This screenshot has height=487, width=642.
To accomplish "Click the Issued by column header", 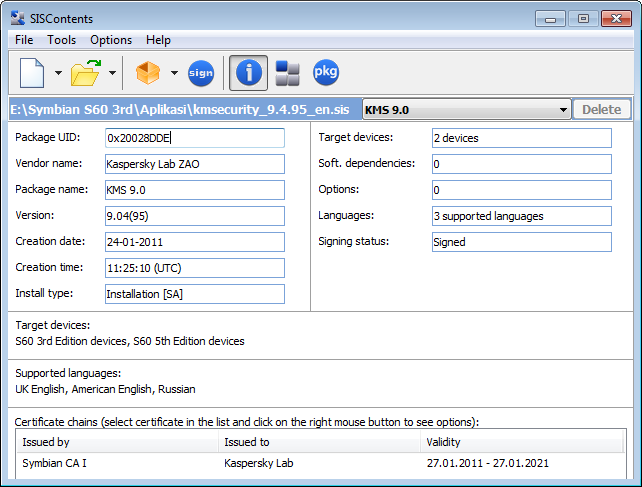I will (x=117, y=442).
